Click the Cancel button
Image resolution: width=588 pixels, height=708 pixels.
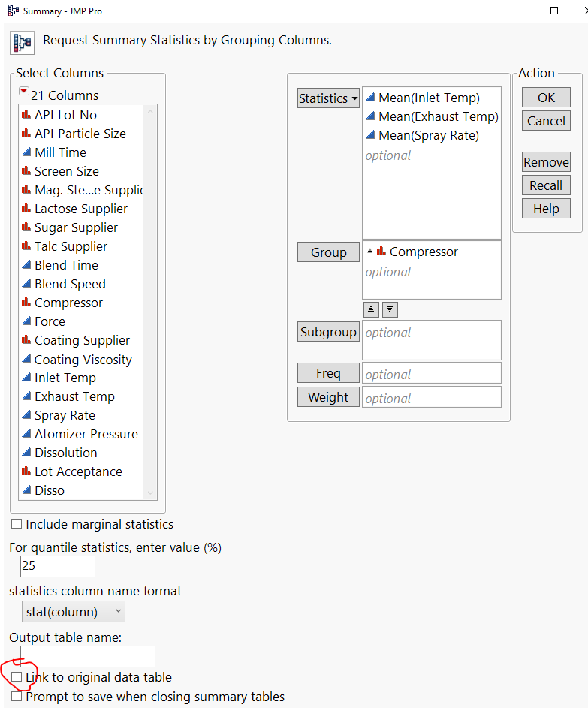click(x=546, y=121)
